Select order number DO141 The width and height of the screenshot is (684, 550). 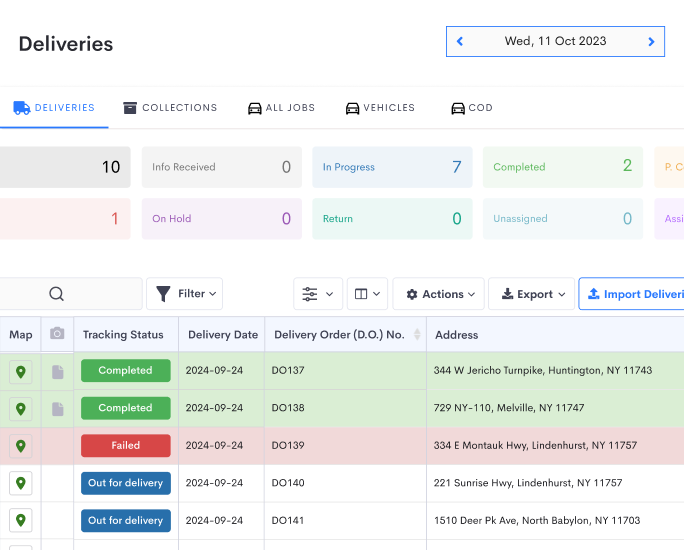coord(288,520)
